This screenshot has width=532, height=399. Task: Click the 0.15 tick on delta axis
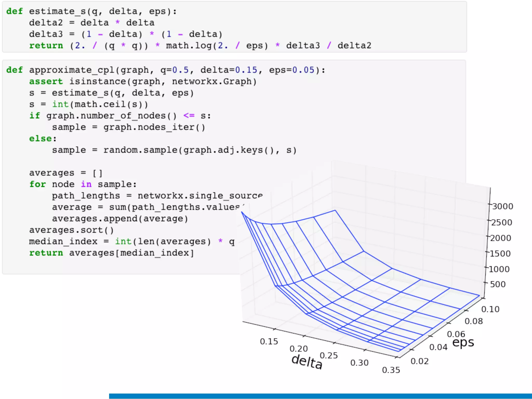269,342
